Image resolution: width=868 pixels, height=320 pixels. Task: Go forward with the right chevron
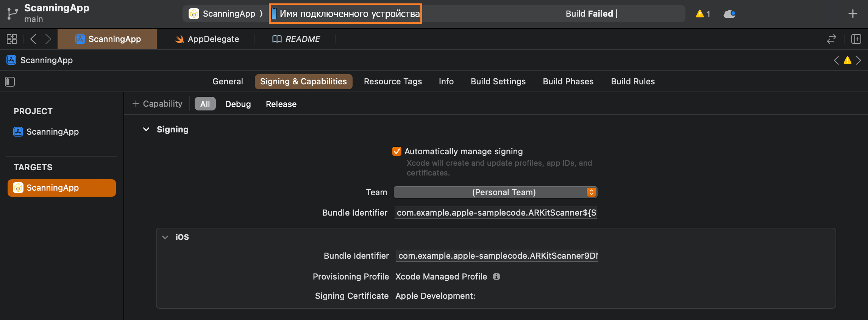click(48, 39)
